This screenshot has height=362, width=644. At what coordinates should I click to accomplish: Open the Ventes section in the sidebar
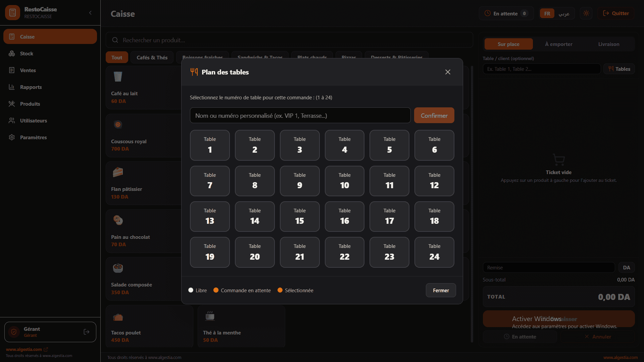pyautogui.click(x=50, y=70)
